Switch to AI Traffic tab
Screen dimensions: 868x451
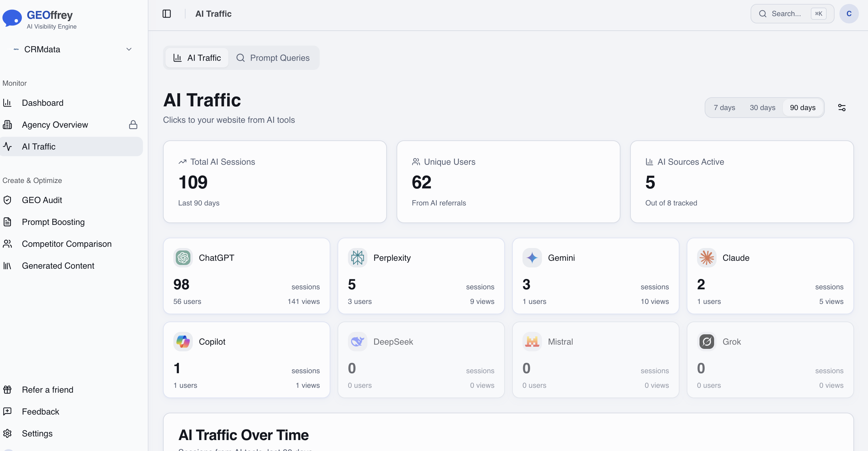(197, 58)
